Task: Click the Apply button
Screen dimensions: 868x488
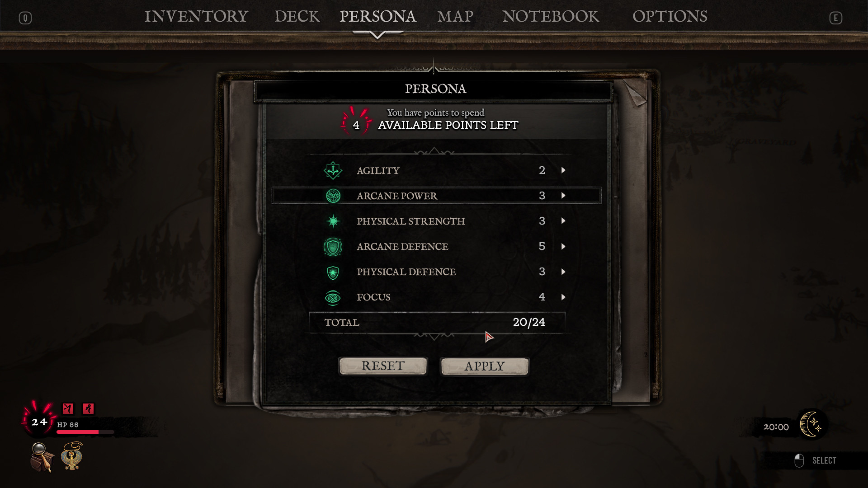Action: tap(485, 366)
